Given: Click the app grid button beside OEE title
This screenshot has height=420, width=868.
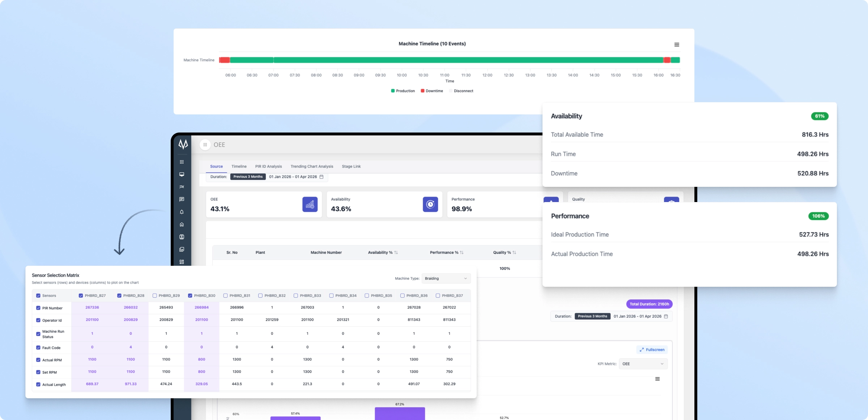Looking at the screenshot, I should tap(205, 145).
